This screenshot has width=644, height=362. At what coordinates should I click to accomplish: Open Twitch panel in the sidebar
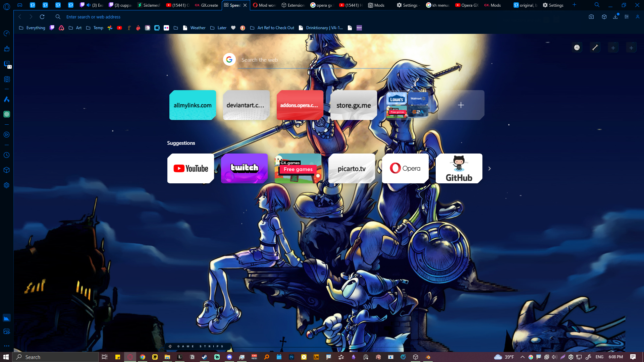[x=7, y=64]
